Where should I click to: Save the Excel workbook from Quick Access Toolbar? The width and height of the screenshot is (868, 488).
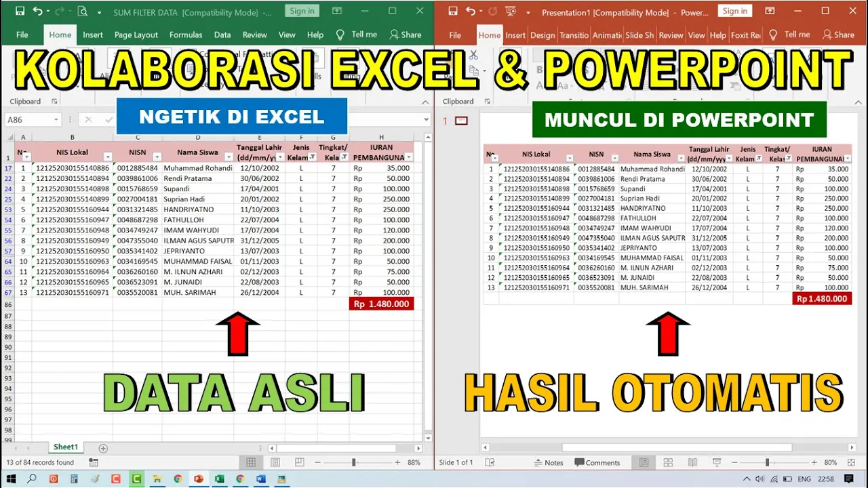(20, 12)
